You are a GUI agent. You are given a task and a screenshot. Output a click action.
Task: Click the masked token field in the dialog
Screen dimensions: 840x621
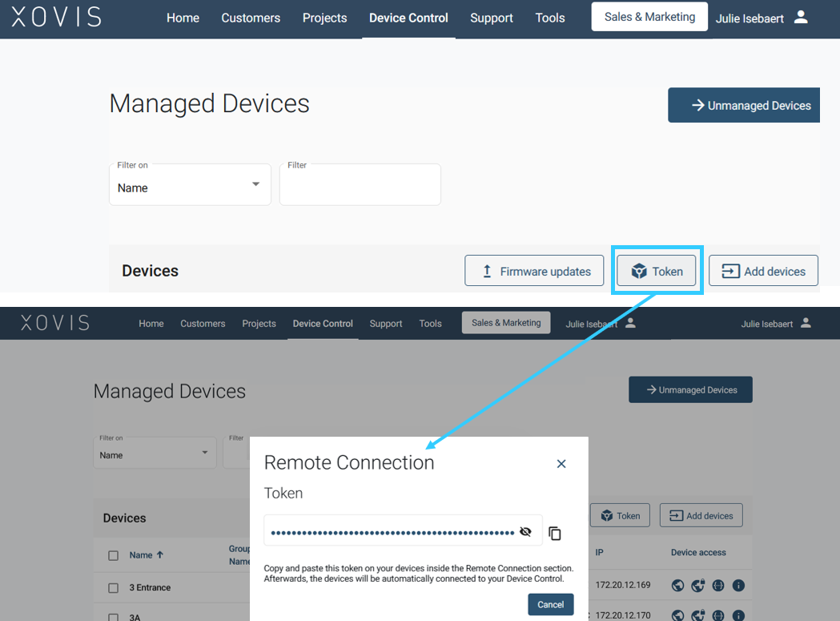point(403,531)
